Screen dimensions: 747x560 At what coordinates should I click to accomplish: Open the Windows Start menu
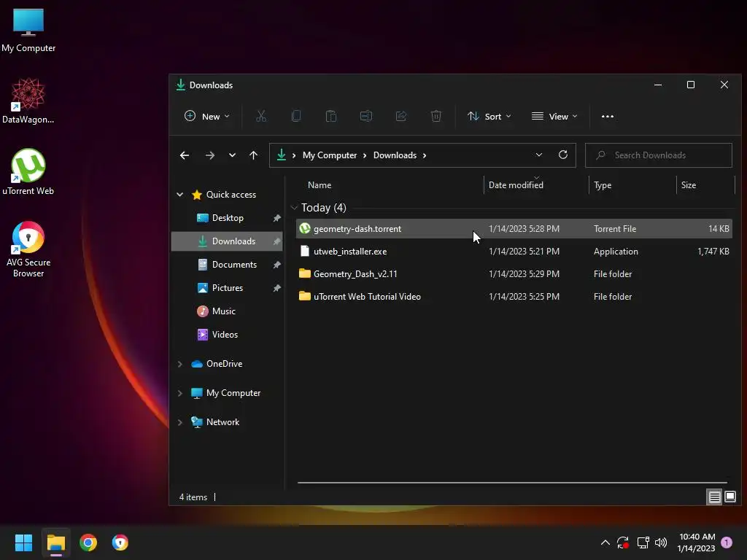[23, 542]
